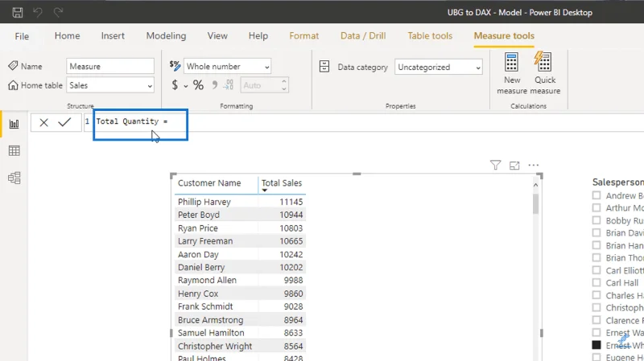Select the Larry Freeman row

tap(240, 241)
